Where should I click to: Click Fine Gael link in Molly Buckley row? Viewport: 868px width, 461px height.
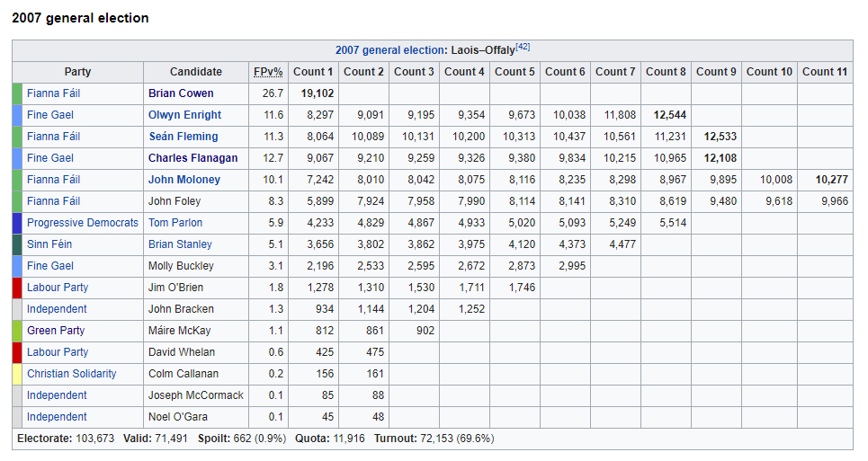coord(50,266)
